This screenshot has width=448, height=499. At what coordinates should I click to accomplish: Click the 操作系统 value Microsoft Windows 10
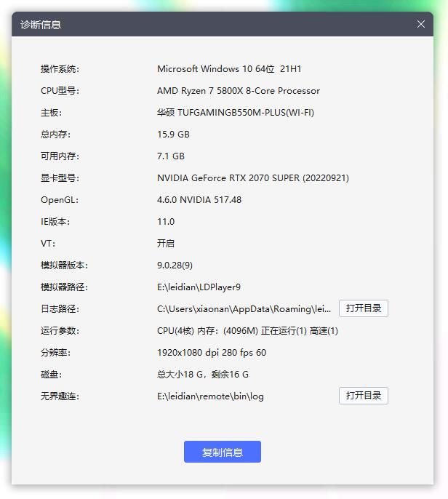[229, 69]
